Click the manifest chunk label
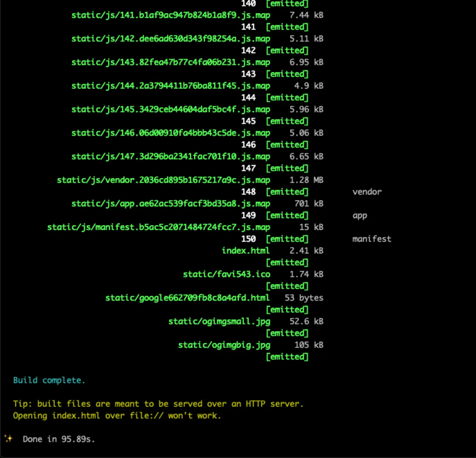The height and width of the screenshot is (458, 476). (371, 239)
